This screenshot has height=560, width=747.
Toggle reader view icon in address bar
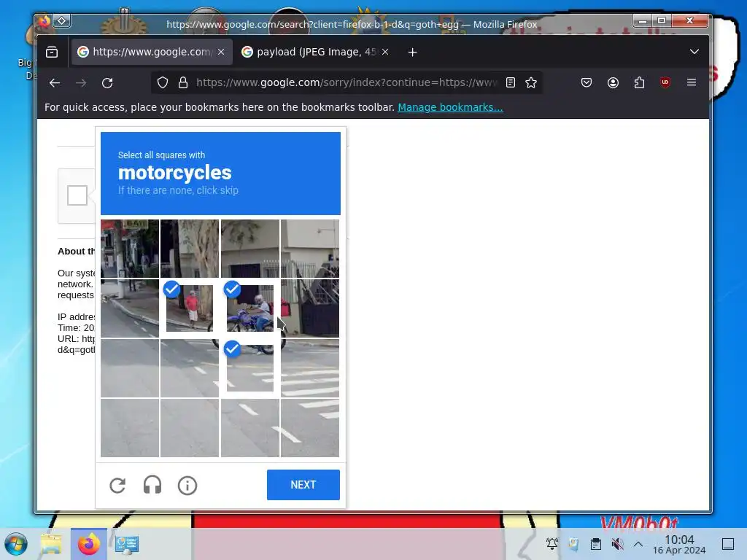click(510, 83)
